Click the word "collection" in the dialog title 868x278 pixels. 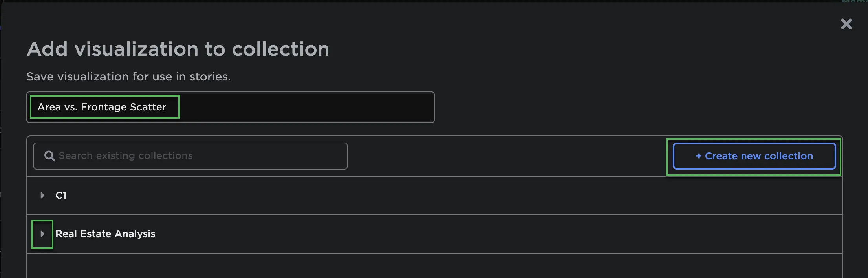point(280,49)
